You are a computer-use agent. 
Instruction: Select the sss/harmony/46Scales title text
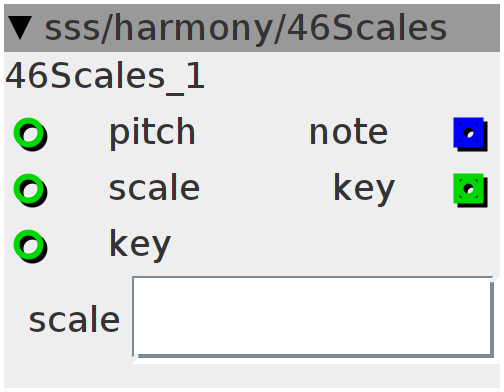coord(245,28)
